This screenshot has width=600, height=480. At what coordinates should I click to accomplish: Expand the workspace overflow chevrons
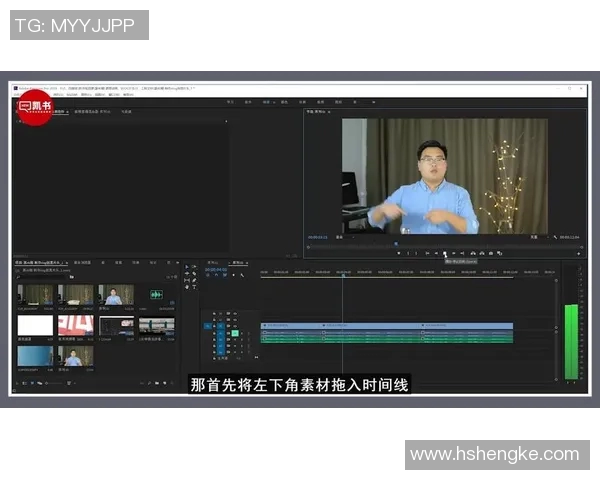click(x=373, y=102)
